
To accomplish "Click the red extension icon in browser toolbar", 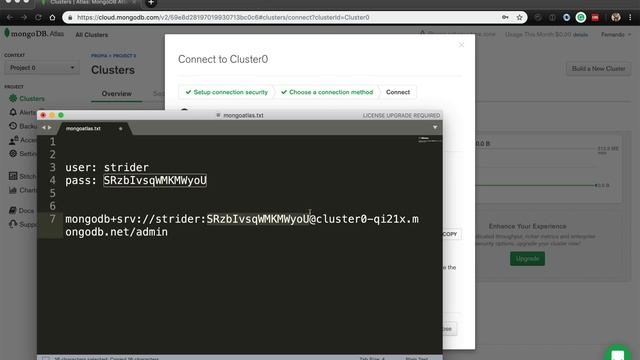I will [x=596, y=18].
